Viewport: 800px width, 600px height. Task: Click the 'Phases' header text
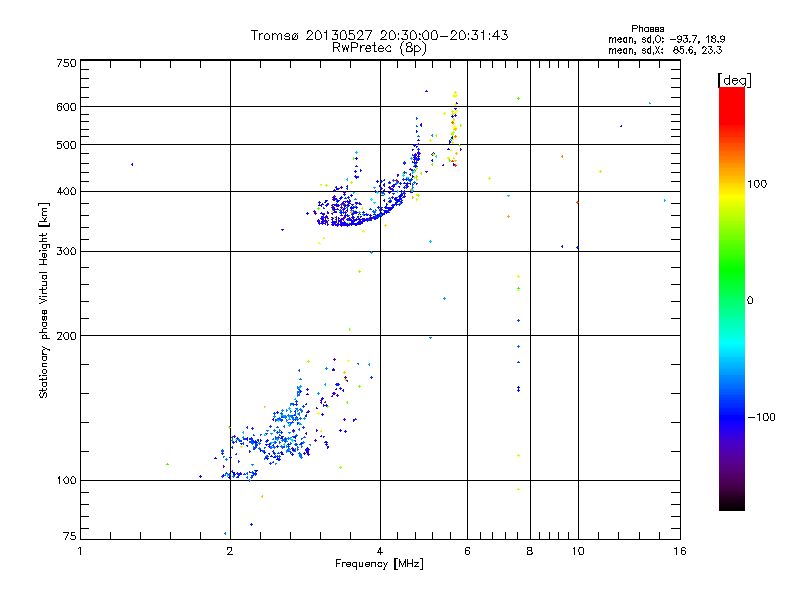tap(647, 29)
